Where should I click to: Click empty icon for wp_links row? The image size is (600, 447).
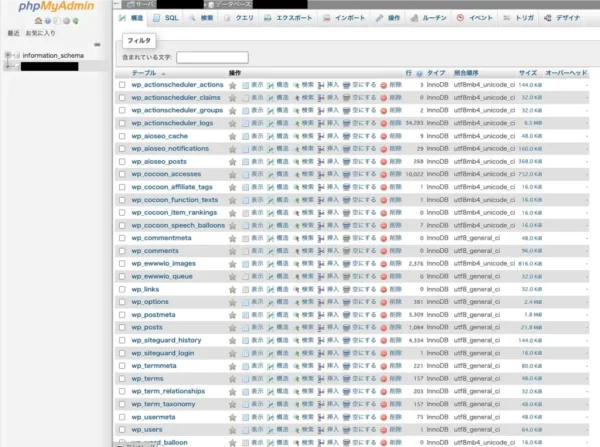pos(346,289)
